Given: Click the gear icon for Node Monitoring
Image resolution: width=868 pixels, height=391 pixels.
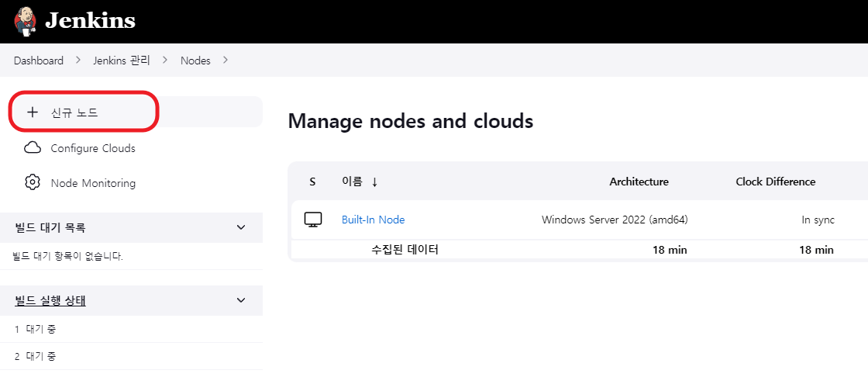Looking at the screenshot, I should [x=33, y=182].
